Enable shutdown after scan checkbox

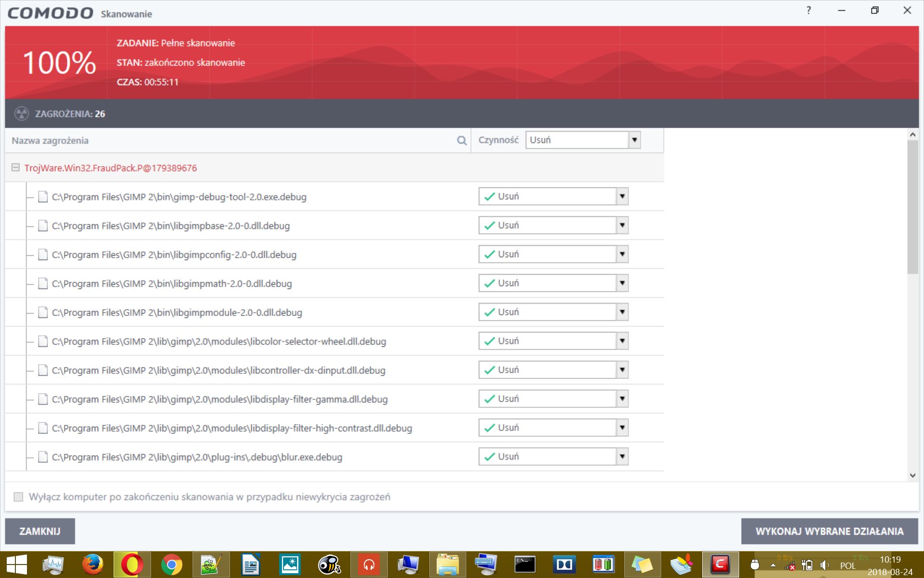coord(18,497)
